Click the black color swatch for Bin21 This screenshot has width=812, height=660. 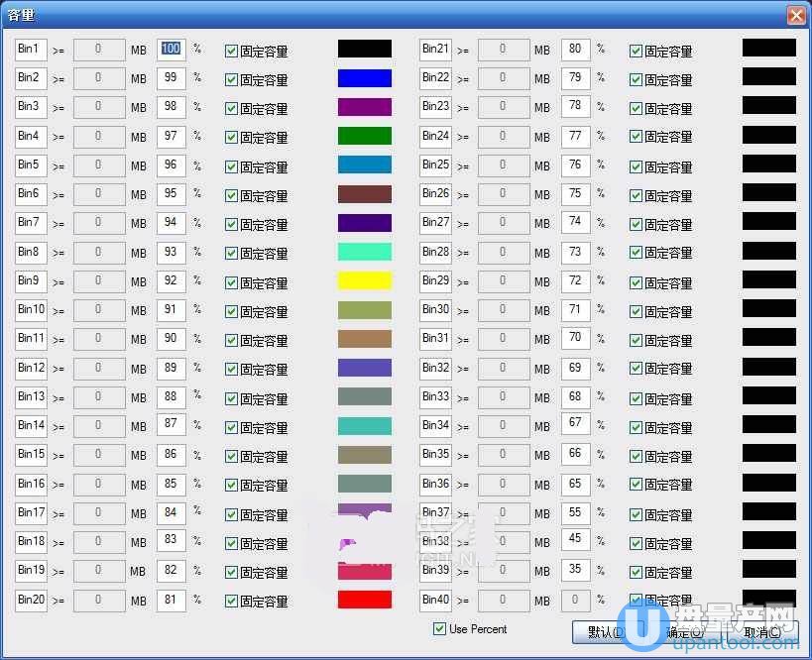768,49
